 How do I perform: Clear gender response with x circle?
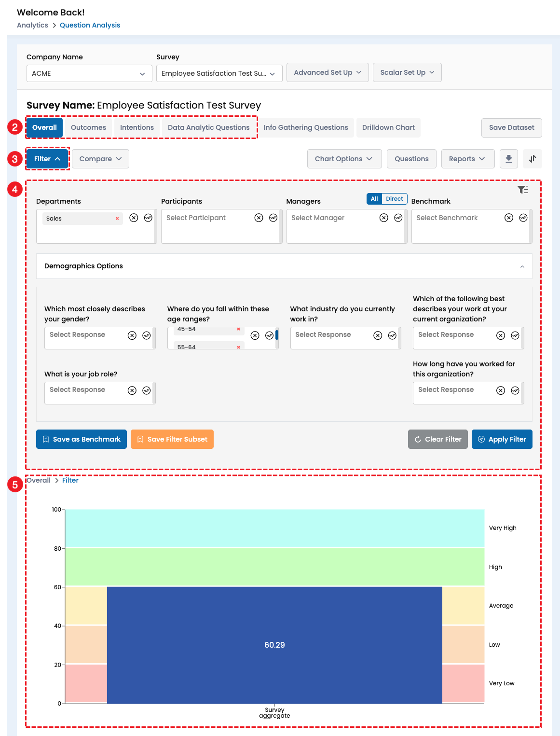[132, 335]
